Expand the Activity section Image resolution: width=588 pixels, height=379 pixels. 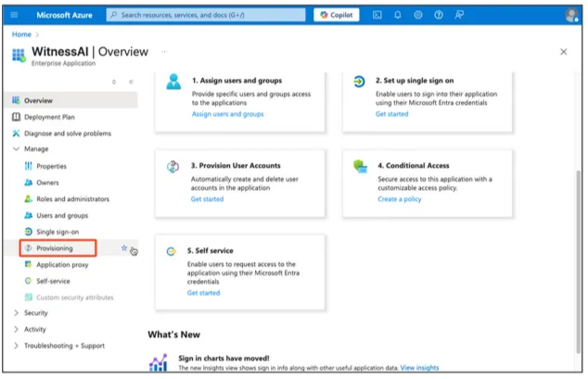(x=16, y=329)
